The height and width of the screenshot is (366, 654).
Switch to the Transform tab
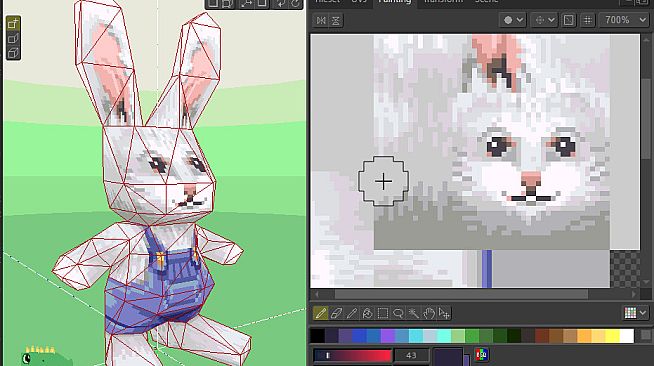click(443, 2)
